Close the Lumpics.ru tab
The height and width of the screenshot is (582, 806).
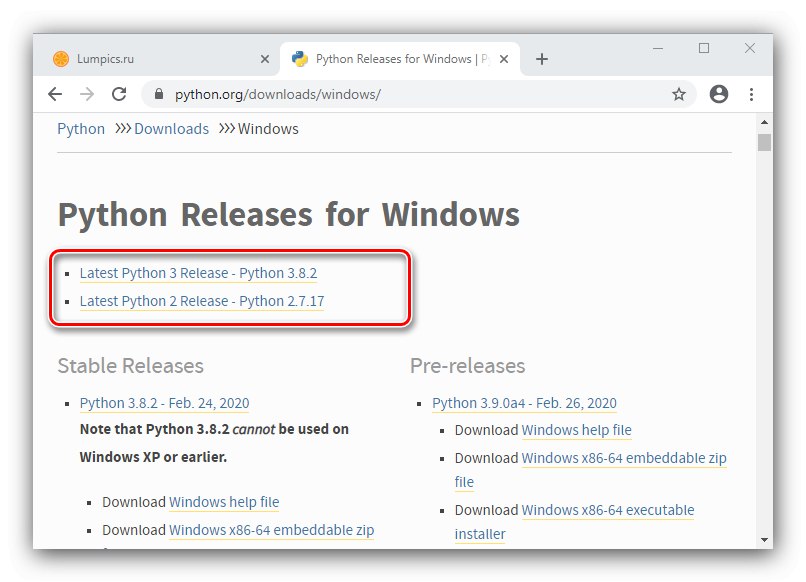(x=265, y=59)
